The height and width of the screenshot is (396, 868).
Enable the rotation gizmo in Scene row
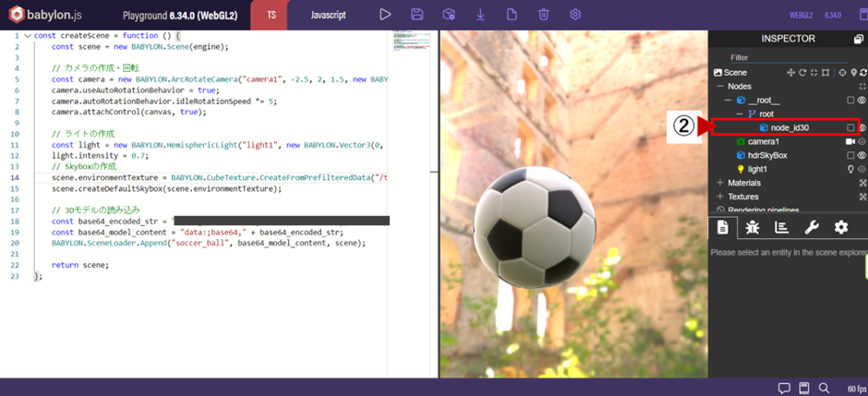point(802,72)
